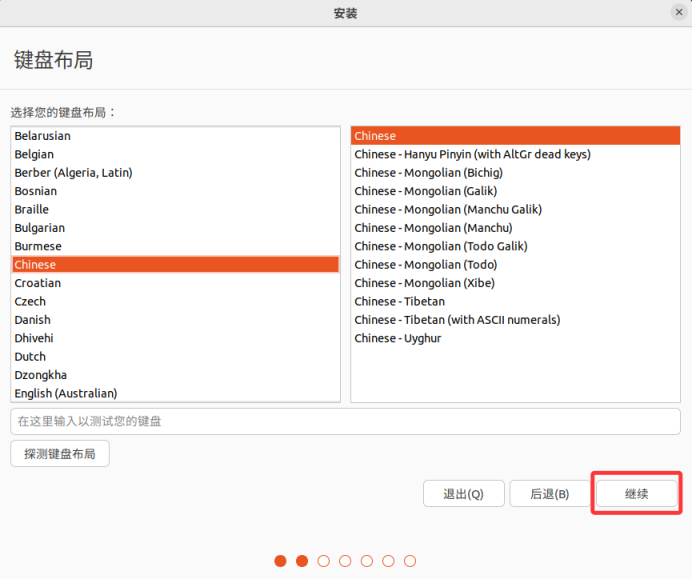Select Chinese - Mongolian (Manchu) variant
The width and height of the screenshot is (692, 580).
515,228
